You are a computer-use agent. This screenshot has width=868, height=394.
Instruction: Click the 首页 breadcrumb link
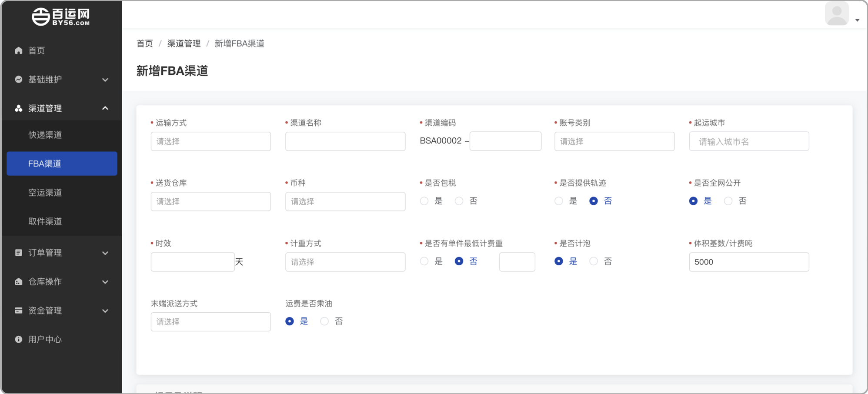pyautogui.click(x=144, y=43)
